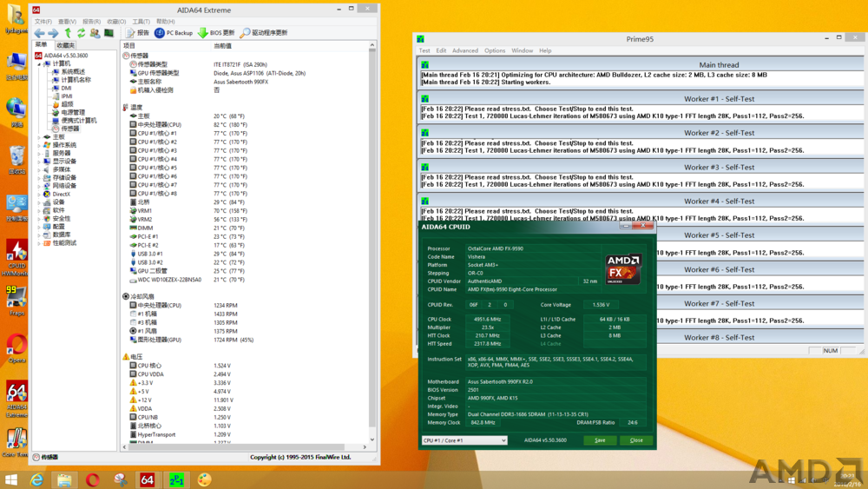
Task: Switch to 收藏夹 favorites tab
Action: pyautogui.click(x=65, y=45)
